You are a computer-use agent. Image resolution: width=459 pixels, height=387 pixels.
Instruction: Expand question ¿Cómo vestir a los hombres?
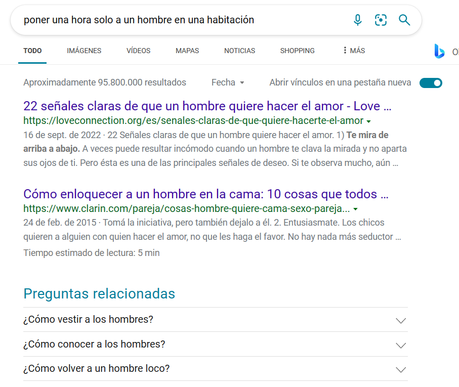pyautogui.click(x=215, y=319)
